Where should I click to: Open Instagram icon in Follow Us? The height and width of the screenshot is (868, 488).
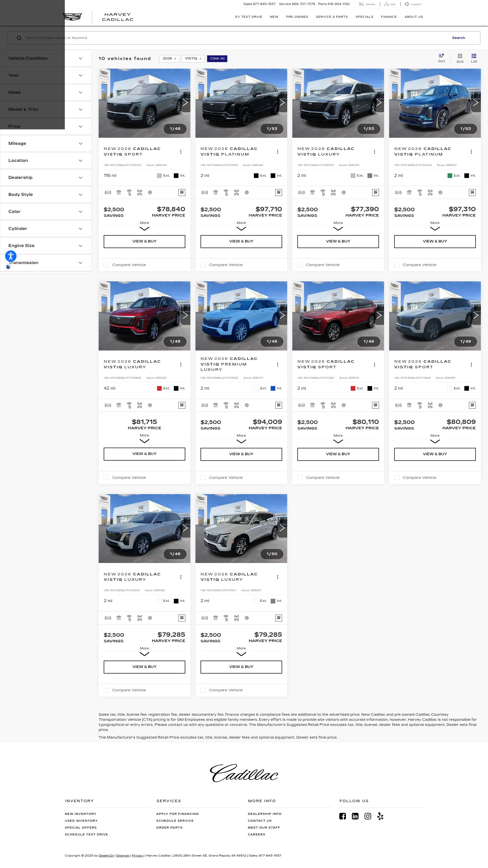click(x=368, y=816)
